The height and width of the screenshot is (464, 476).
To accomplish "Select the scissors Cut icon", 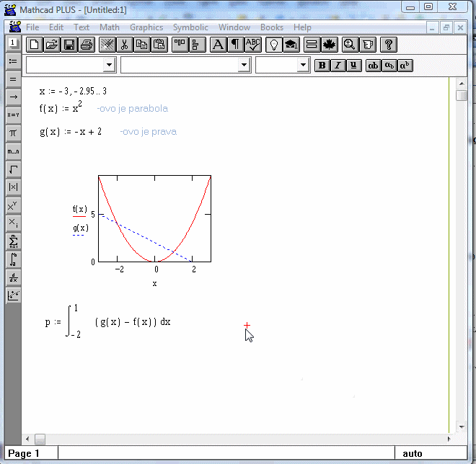I will point(124,45).
